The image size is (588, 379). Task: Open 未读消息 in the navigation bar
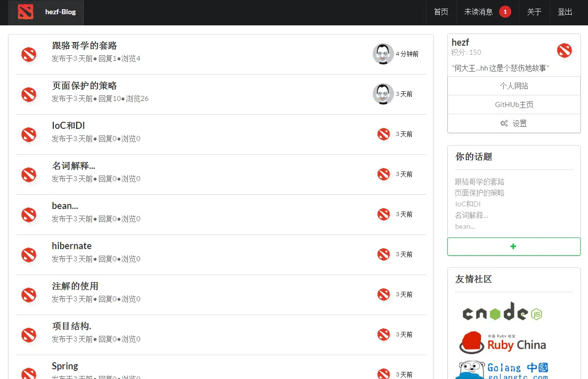click(478, 12)
